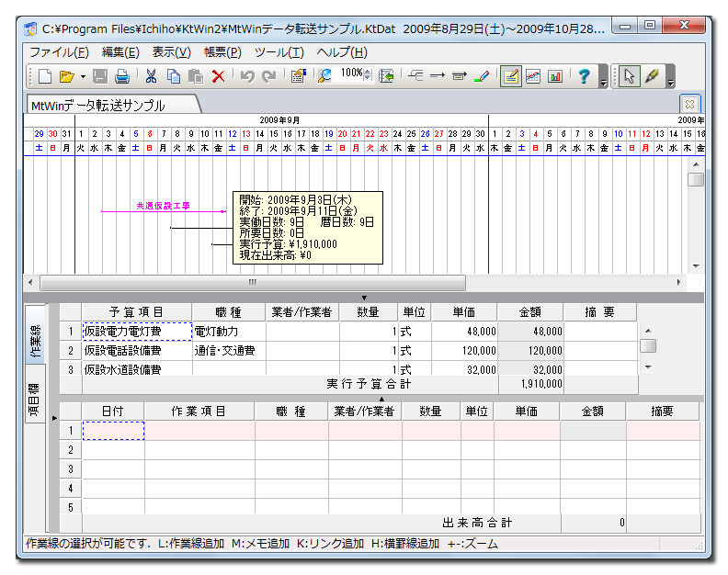This screenshot has width=728, height=575.
Task: Click the budget table scroll down arrow
Action: coord(649,367)
